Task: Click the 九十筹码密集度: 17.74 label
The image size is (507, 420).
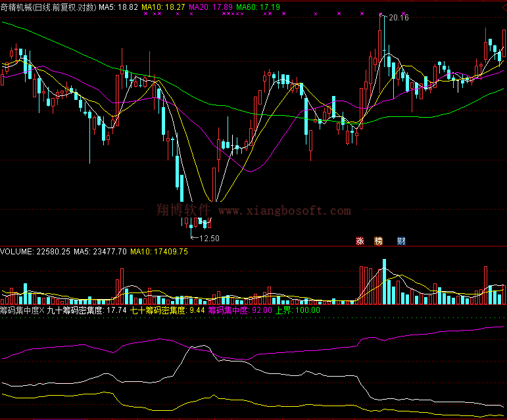Action: 87,310
